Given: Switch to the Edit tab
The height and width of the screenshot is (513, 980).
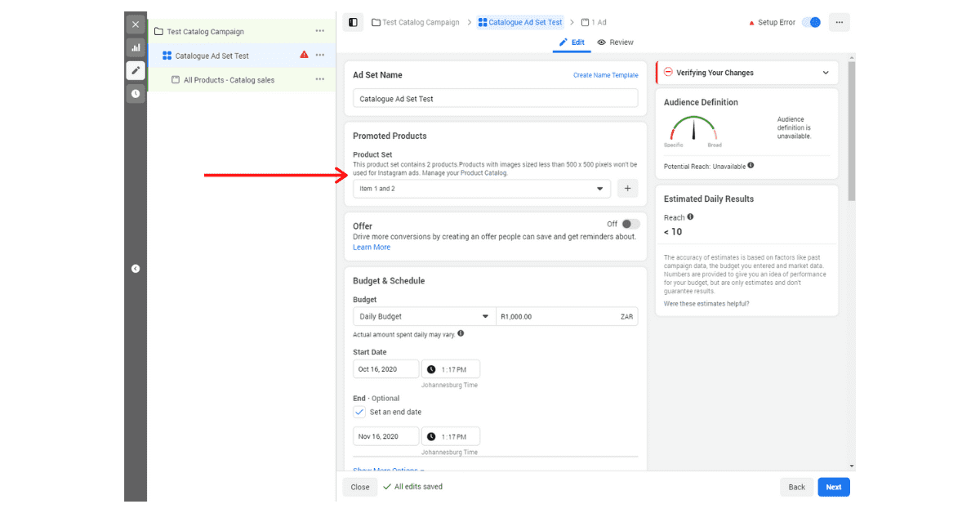Looking at the screenshot, I should click(x=572, y=42).
